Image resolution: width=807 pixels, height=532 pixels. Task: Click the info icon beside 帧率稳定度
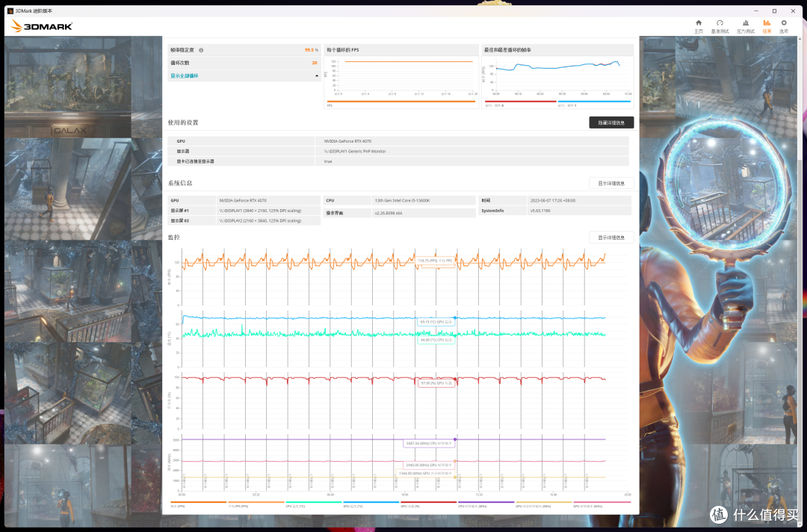201,50
